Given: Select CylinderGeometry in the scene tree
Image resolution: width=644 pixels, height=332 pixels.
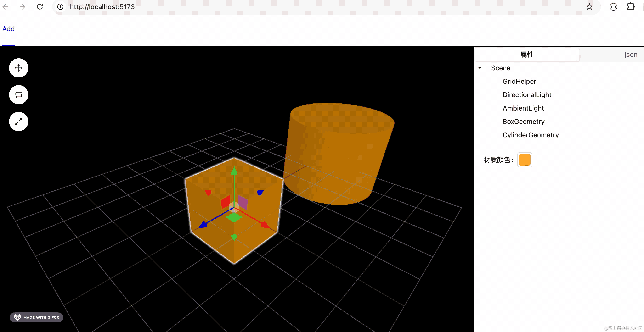Looking at the screenshot, I should [x=531, y=135].
